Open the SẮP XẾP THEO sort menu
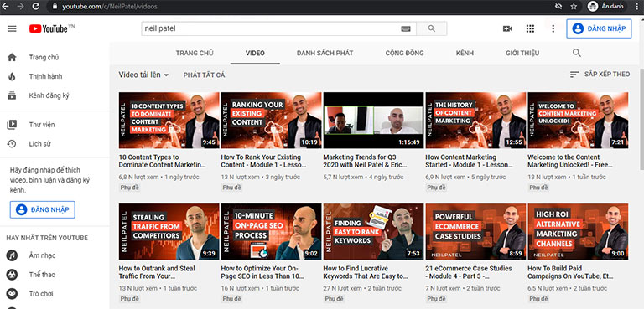 click(600, 75)
